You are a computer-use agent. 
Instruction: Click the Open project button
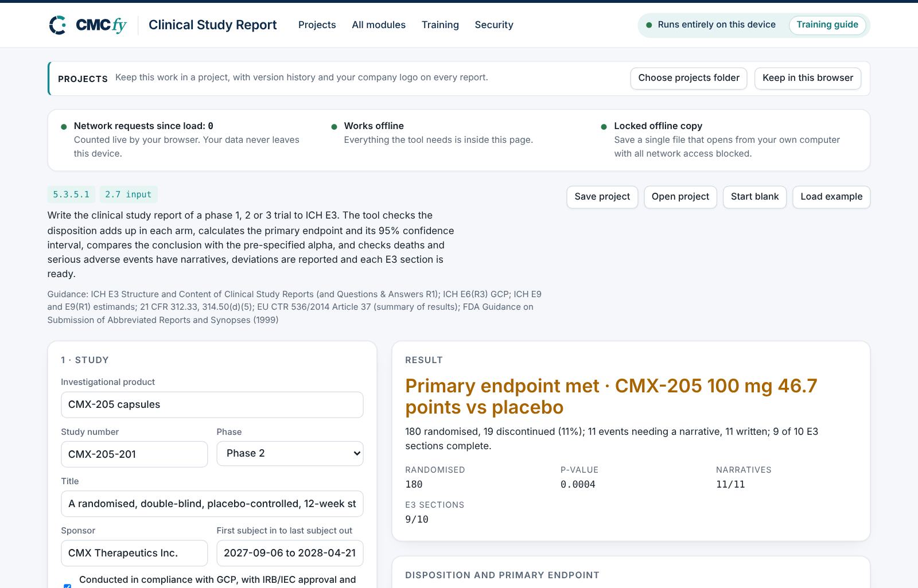pos(680,197)
